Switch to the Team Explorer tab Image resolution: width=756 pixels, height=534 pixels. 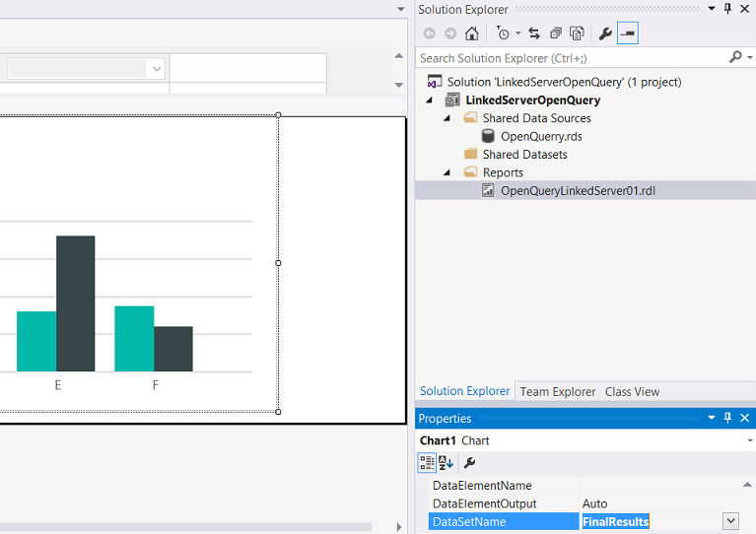coord(558,391)
